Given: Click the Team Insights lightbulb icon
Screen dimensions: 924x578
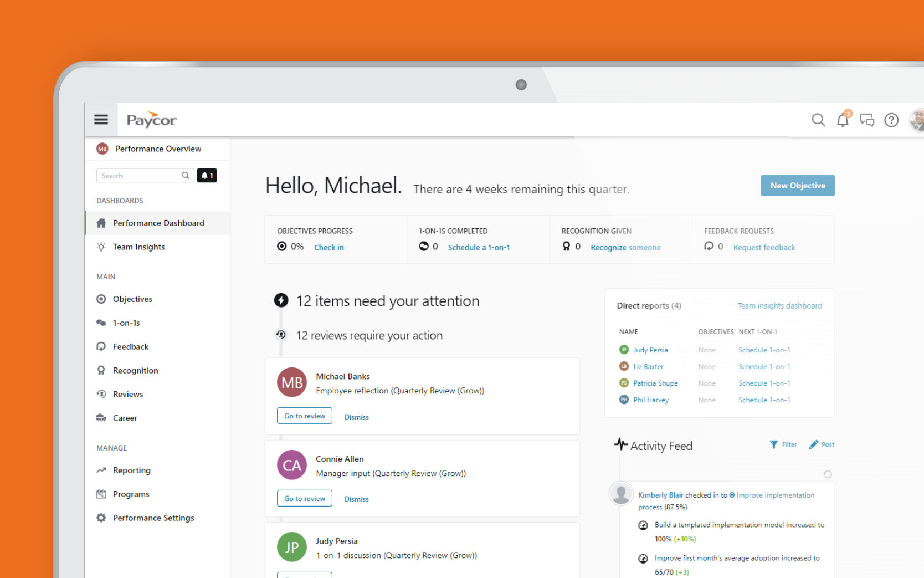Looking at the screenshot, I should coord(101,247).
